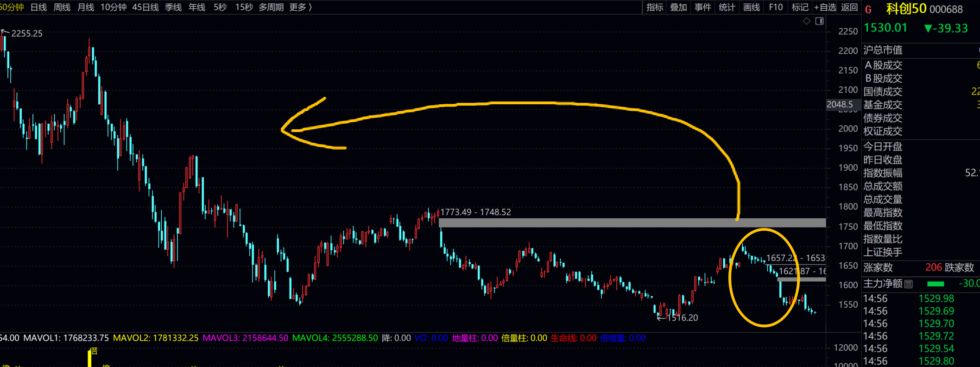Click the 返回 button
Screen dimensions: 980x367
[849, 7]
